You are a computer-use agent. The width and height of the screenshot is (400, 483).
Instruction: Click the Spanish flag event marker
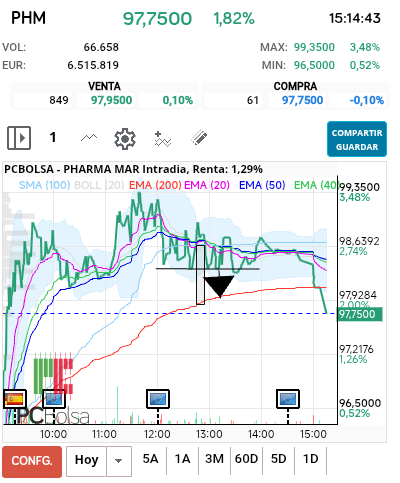click(x=15, y=399)
